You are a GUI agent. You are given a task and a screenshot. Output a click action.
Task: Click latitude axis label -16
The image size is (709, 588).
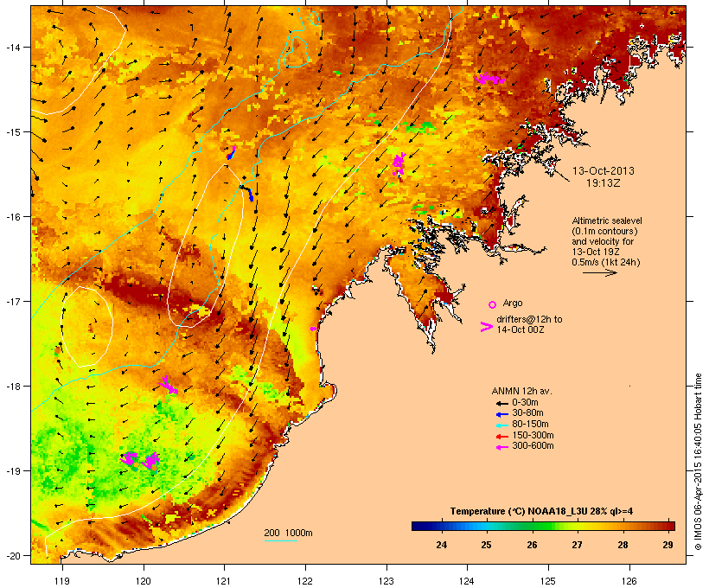(12, 217)
